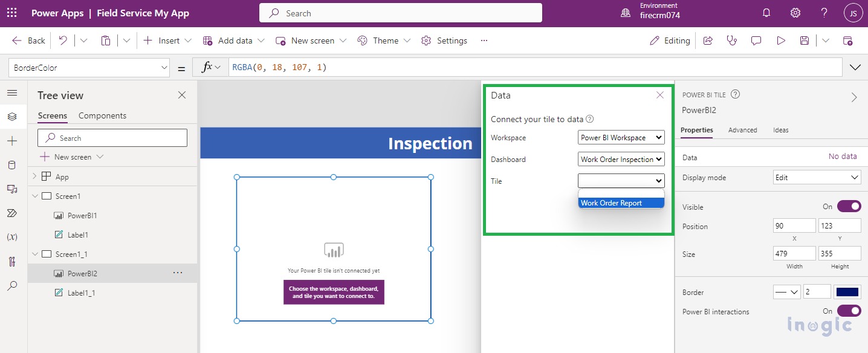Click Add data in toolbar

click(x=234, y=40)
